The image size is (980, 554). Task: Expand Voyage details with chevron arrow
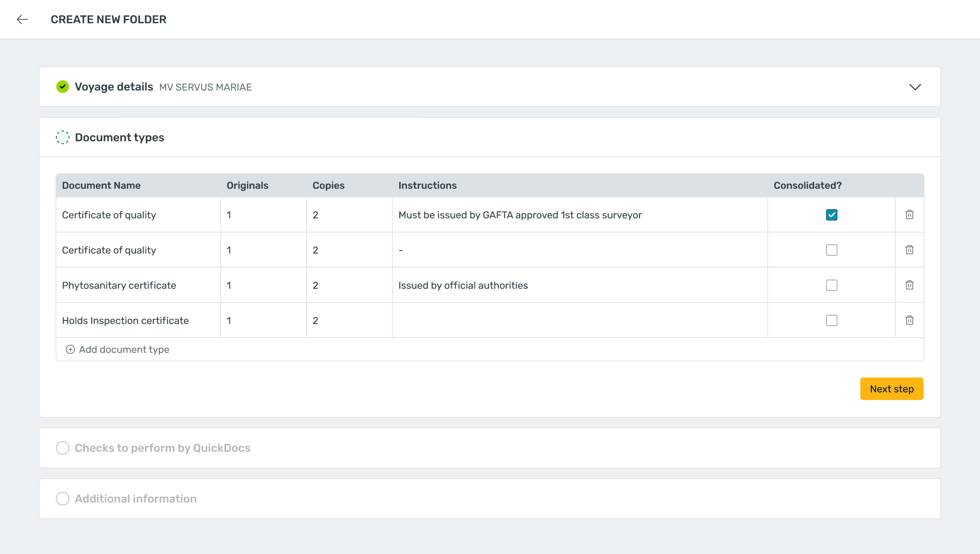click(915, 87)
